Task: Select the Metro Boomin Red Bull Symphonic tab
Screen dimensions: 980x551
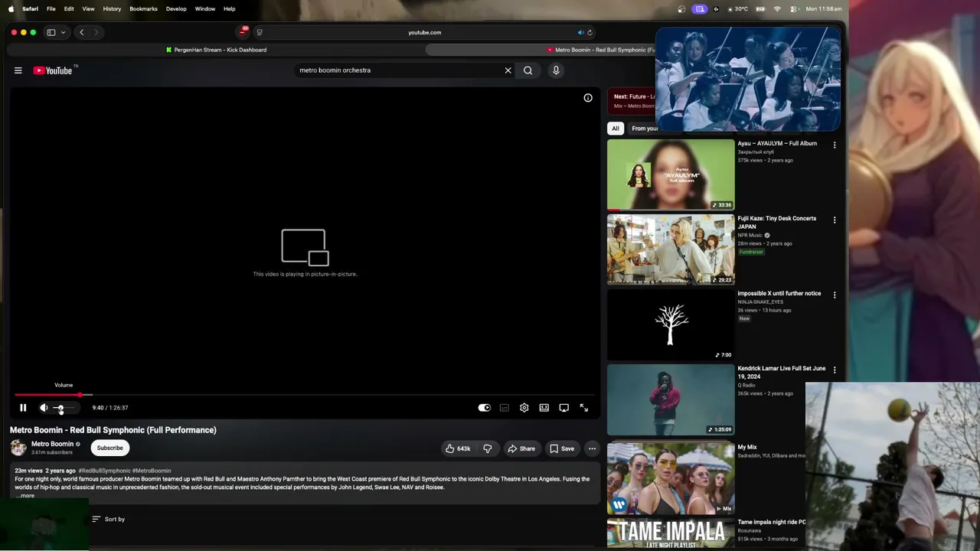Action: point(605,50)
